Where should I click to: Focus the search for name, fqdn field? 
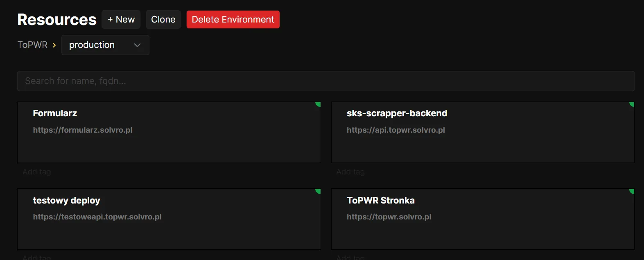click(325, 81)
